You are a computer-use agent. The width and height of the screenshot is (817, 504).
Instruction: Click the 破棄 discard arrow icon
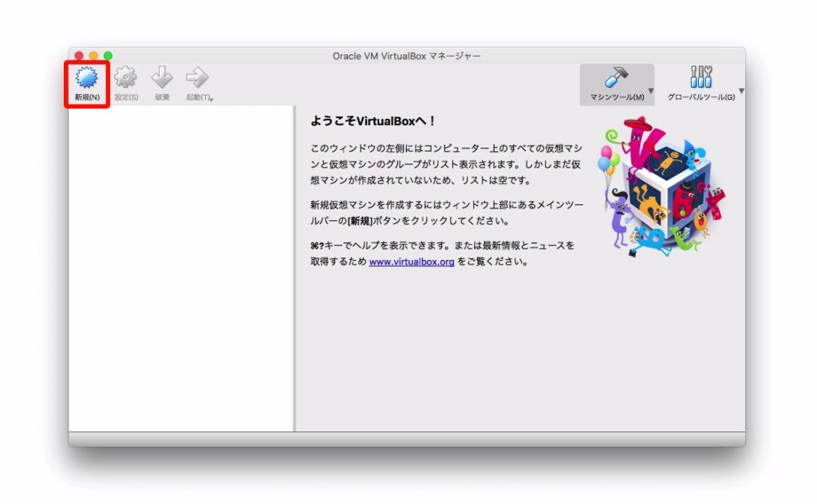tap(162, 77)
